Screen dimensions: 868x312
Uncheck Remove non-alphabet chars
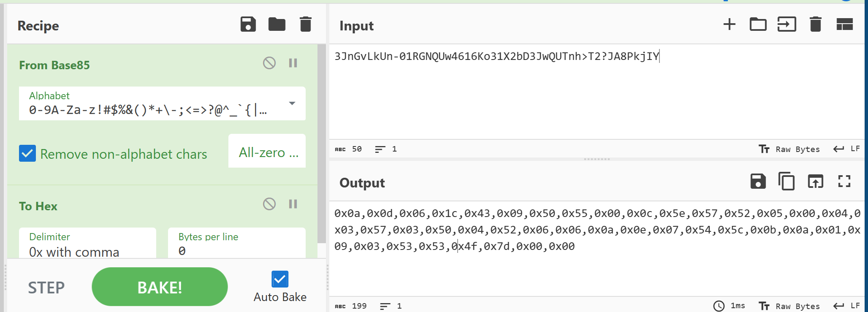click(27, 153)
